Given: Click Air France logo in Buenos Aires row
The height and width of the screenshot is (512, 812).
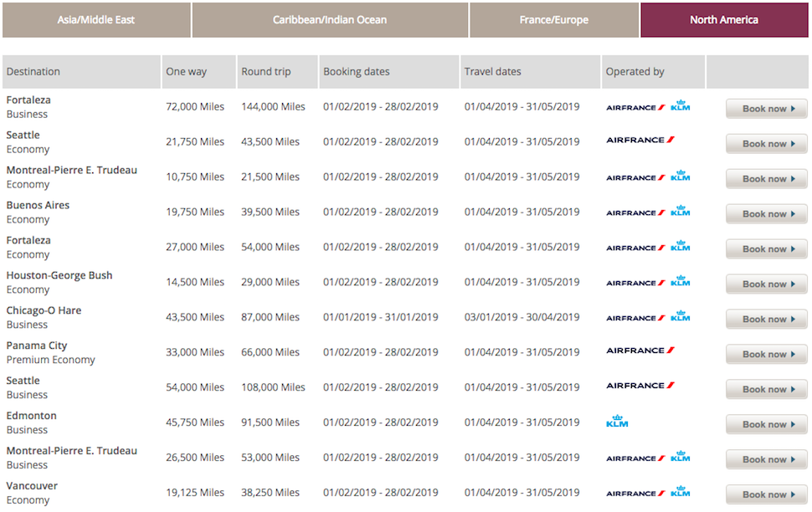Looking at the screenshot, I should pos(635,212).
